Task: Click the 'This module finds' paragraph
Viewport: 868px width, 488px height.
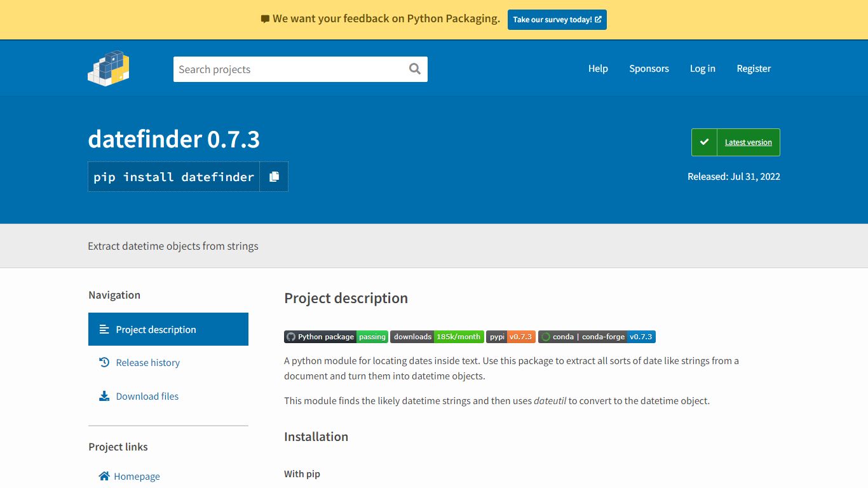Action: pos(497,401)
